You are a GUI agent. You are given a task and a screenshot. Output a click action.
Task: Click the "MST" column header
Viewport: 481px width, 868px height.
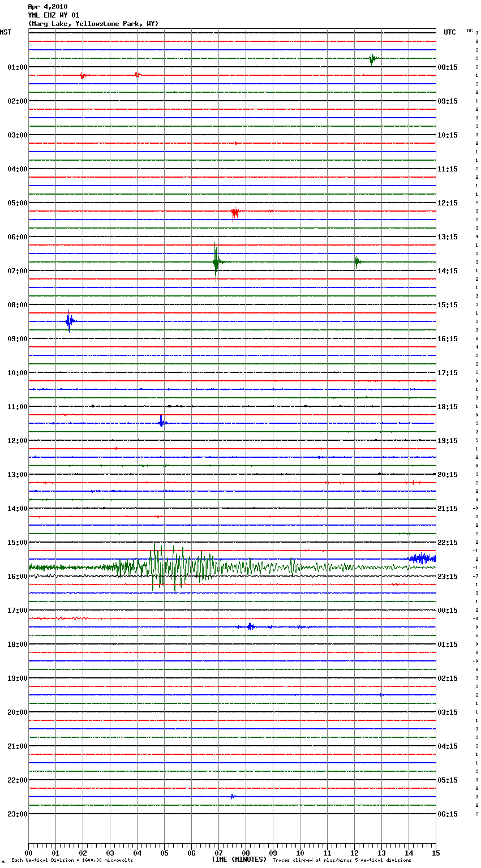pos(6,32)
